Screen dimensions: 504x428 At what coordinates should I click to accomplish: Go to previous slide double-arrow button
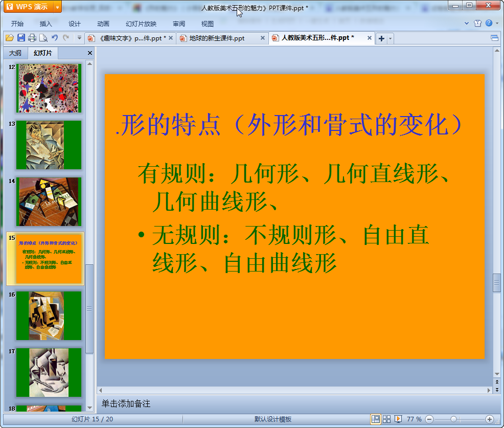coord(497,382)
